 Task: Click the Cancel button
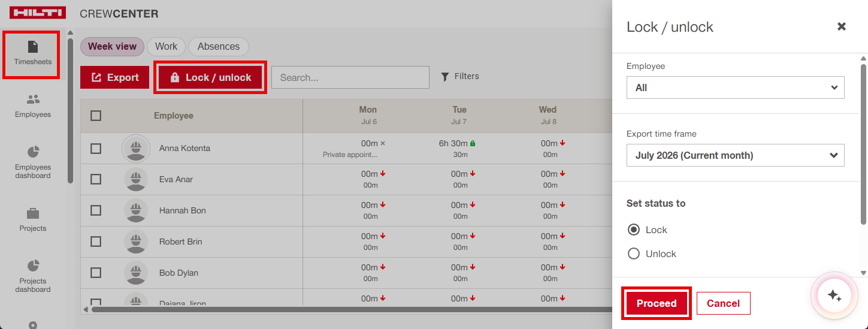click(x=723, y=303)
